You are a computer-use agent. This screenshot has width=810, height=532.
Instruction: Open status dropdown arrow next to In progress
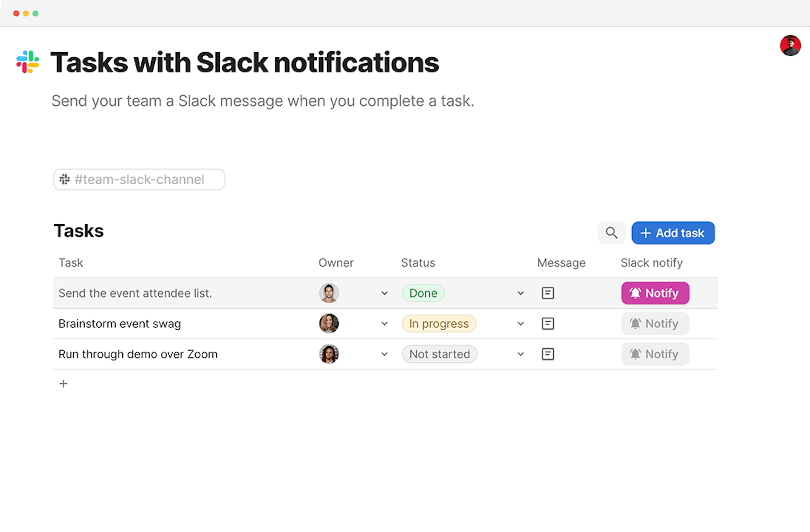[x=521, y=323]
